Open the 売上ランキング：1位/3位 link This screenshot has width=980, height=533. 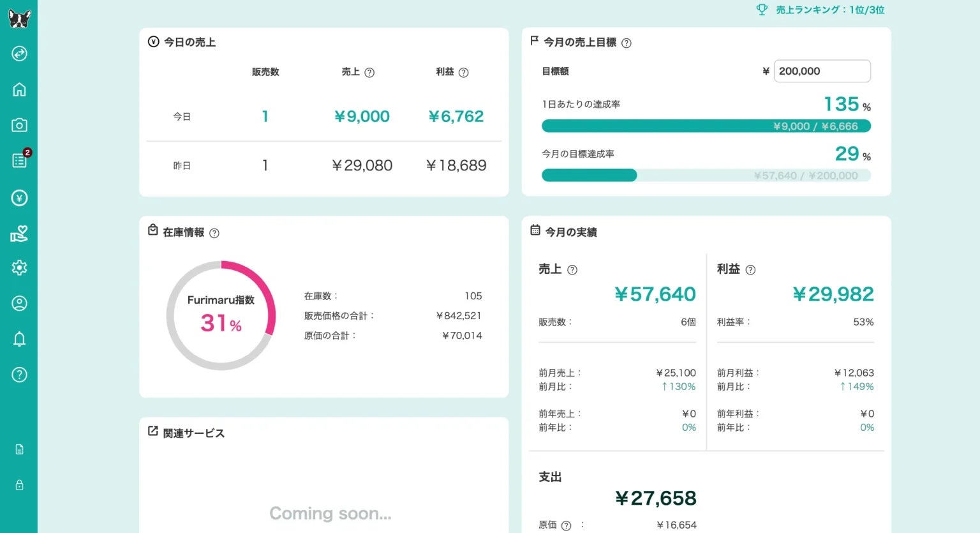pyautogui.click(x=830, y=10)
